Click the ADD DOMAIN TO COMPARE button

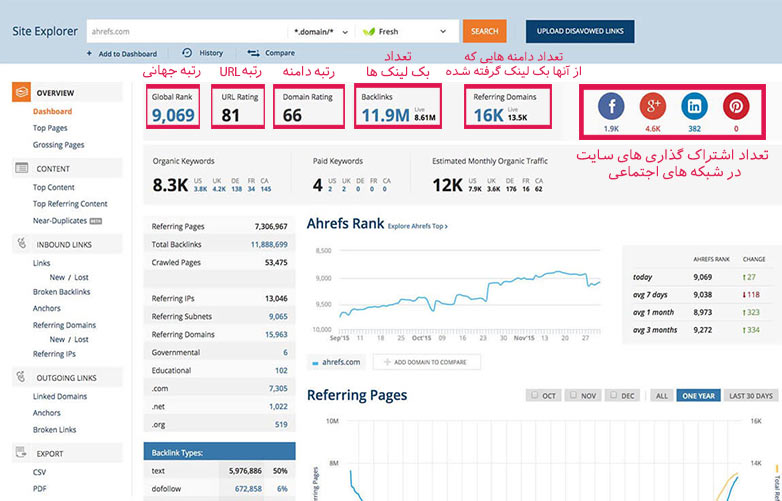tap(426, 362)
